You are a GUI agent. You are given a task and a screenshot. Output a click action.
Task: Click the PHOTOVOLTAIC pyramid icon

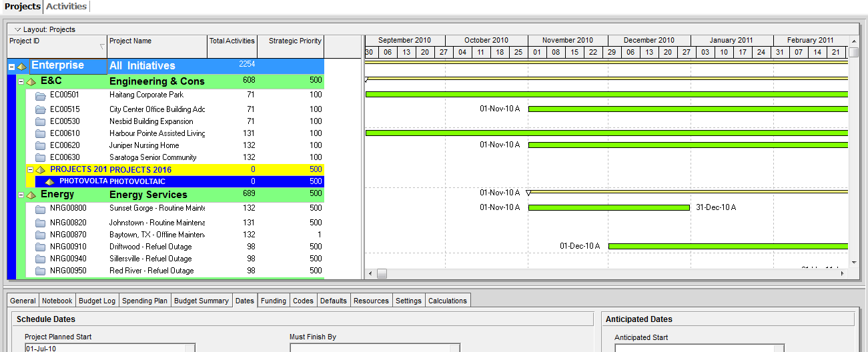pyautogui.click(x=49, y=181)
